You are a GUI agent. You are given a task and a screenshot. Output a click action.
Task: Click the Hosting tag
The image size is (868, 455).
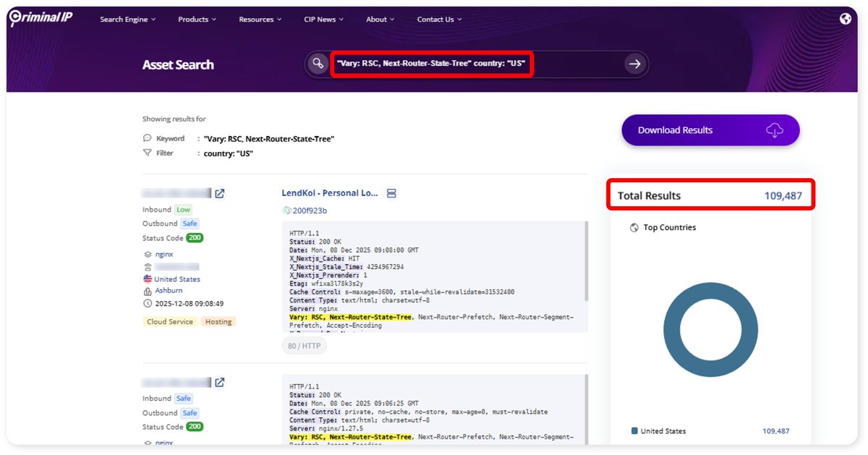click(218, 322)
